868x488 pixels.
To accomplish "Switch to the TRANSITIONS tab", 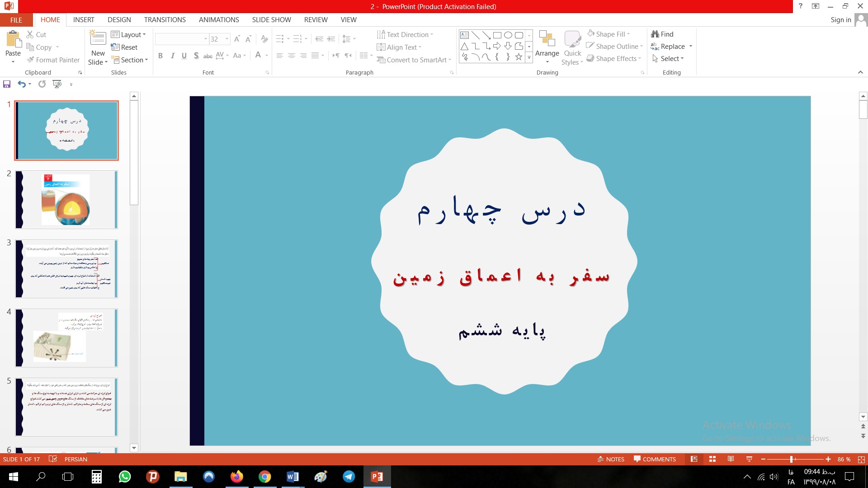I will [165, 20].
